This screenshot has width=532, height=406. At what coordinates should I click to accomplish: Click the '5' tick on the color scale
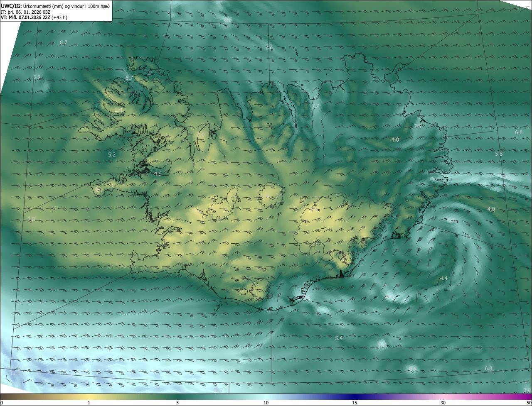(177, 403)
